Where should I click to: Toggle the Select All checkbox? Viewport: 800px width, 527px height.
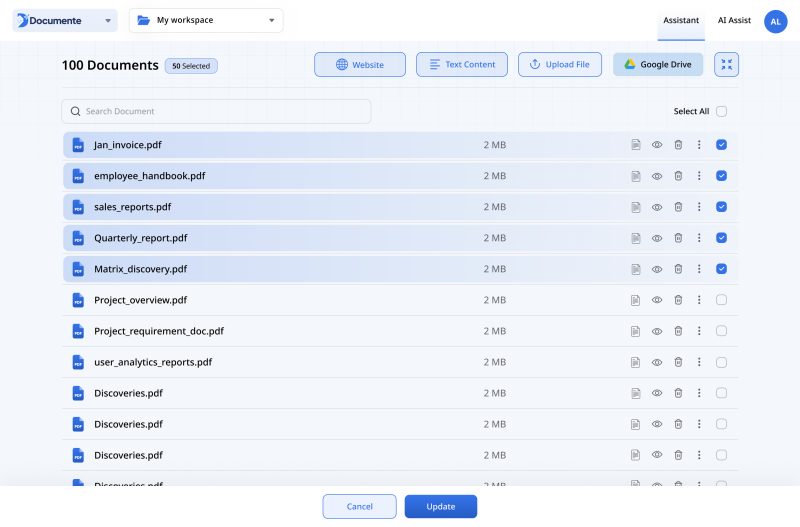(x=721, y=111)
